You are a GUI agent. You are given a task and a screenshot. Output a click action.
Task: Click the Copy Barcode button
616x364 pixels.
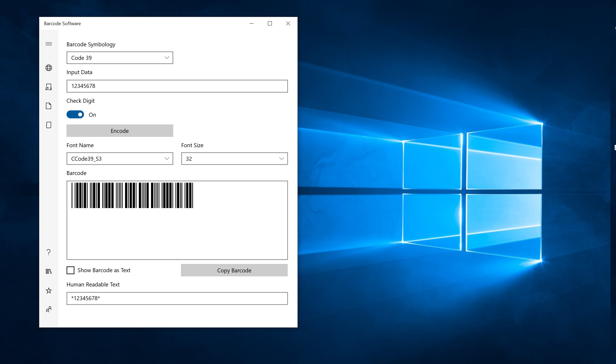234,270
